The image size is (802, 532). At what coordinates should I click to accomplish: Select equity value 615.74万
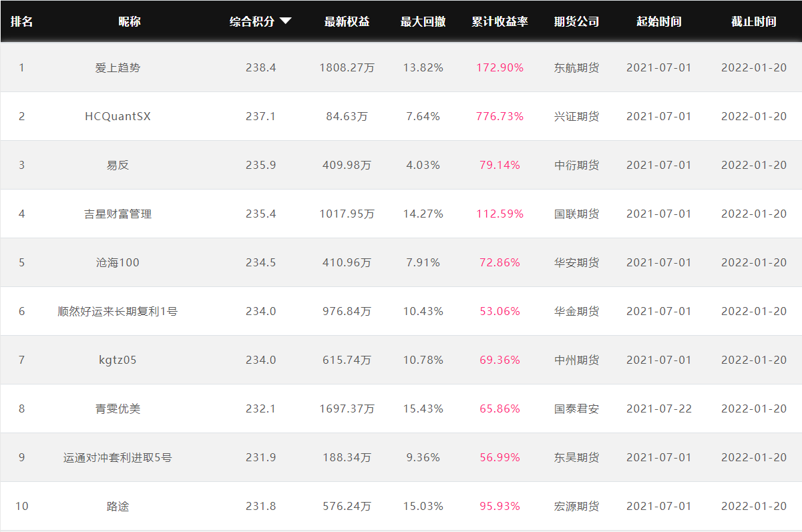(347, 360)
